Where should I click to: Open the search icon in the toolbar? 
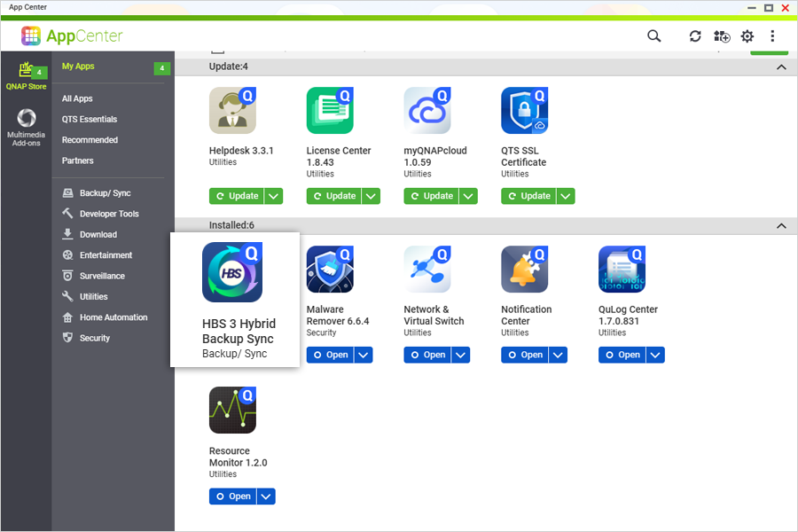click(653, 36)
